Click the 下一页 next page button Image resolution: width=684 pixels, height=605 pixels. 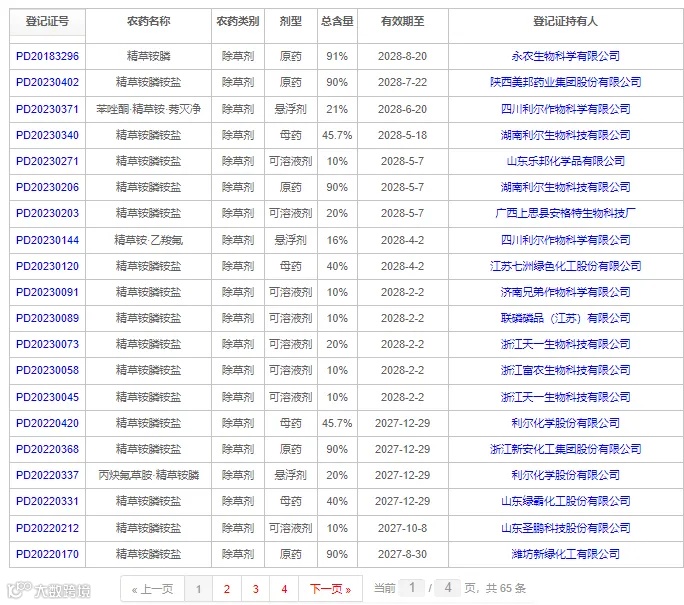(x=330, y=589)
